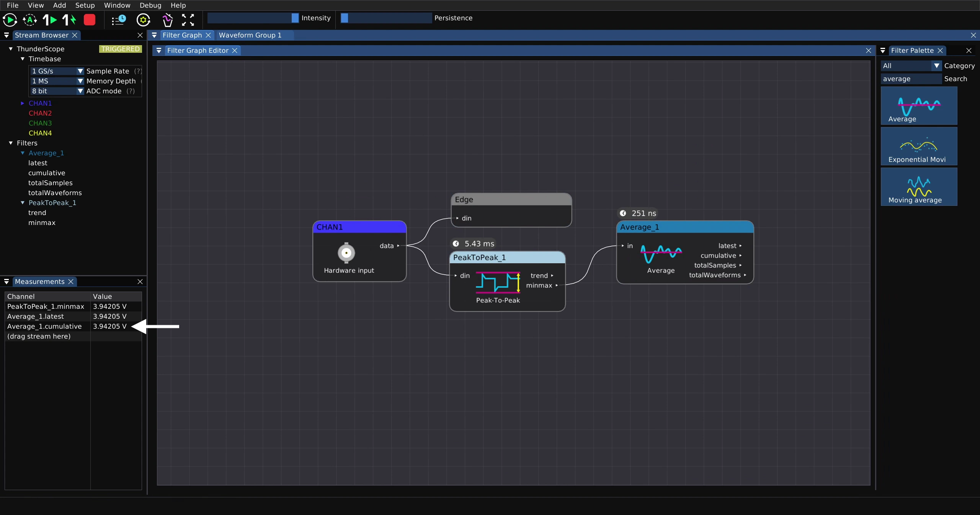Click the PeakToPeak_1.minmax measurement row
The image size is (980, 515).
point(73,306)
